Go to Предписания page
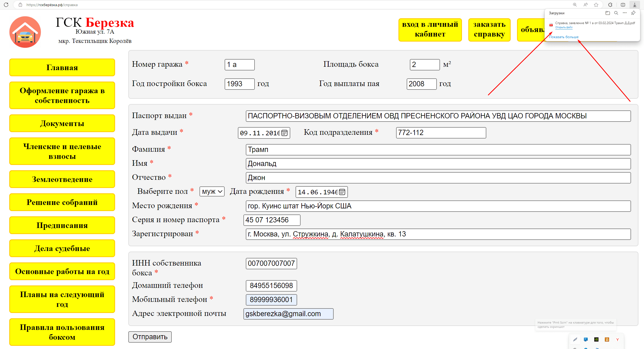644x349 pixels. (62, 225)
